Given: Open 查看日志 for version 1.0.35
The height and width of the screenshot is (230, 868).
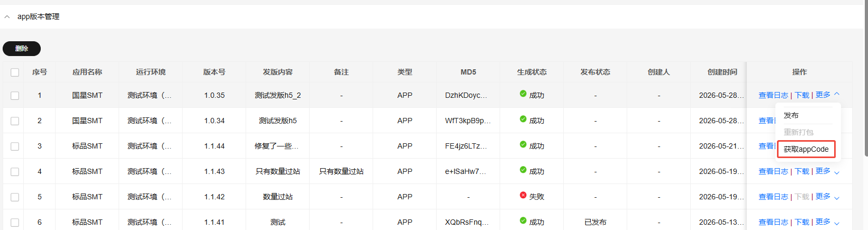Looking at the screenshot, I should click(x=773, y=95).
